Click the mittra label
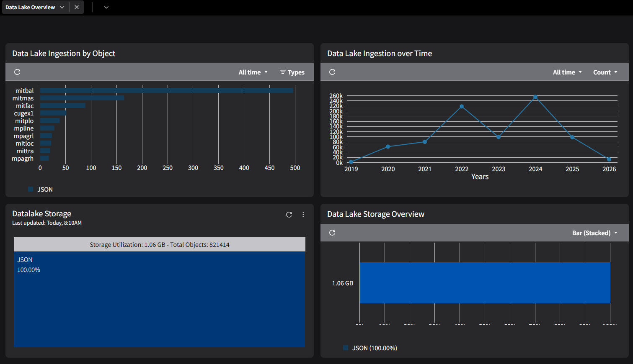Viewport: 633px width, 364px height. (x=25, y=151)
